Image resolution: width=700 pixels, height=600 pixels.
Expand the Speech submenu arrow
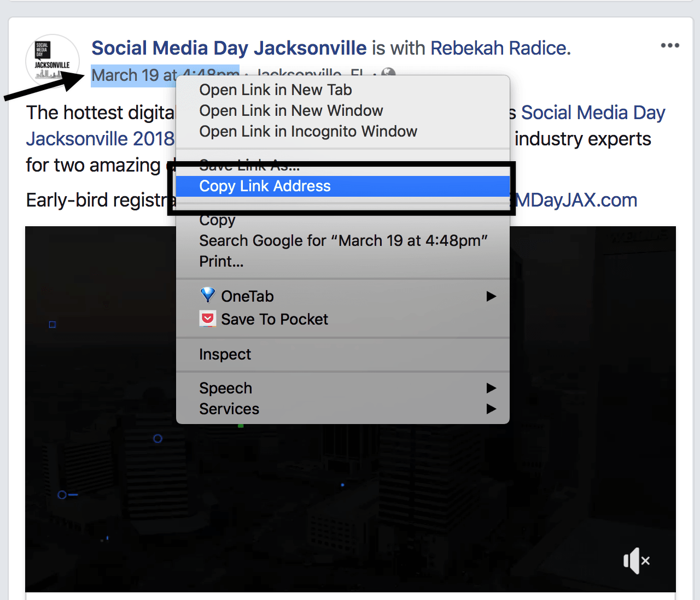[x=491, y=388]
